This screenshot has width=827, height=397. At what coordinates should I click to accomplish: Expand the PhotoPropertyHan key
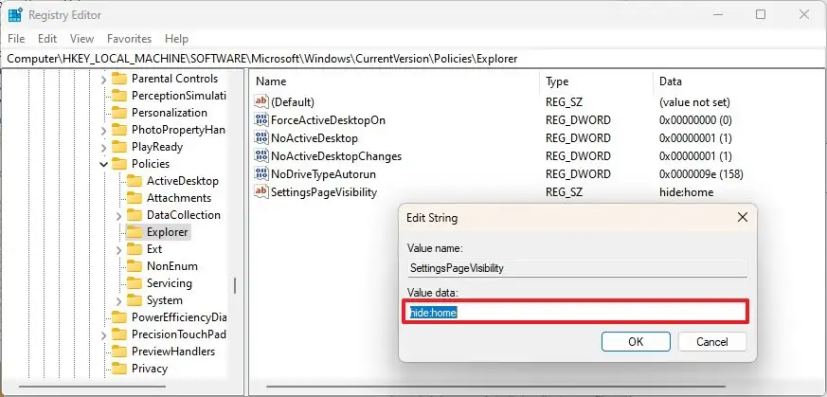click(x=103, y=131)
